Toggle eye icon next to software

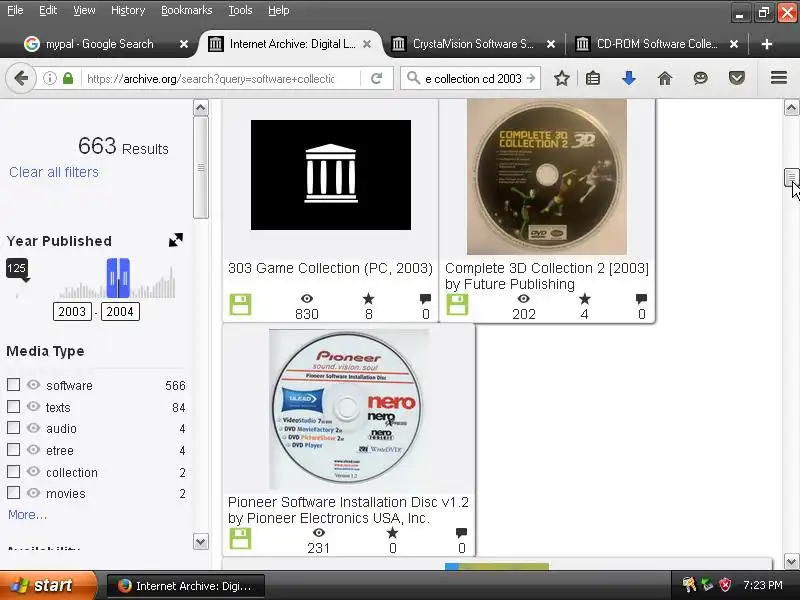33,385
